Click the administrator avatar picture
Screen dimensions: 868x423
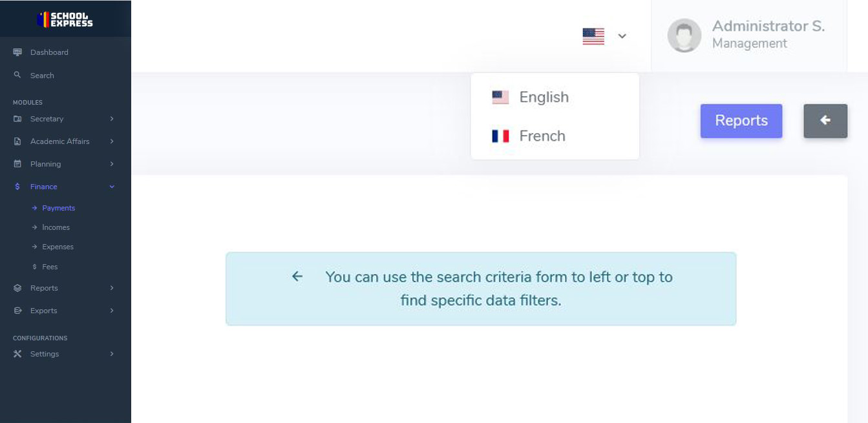pyautogui.click(x=684, y=36)
